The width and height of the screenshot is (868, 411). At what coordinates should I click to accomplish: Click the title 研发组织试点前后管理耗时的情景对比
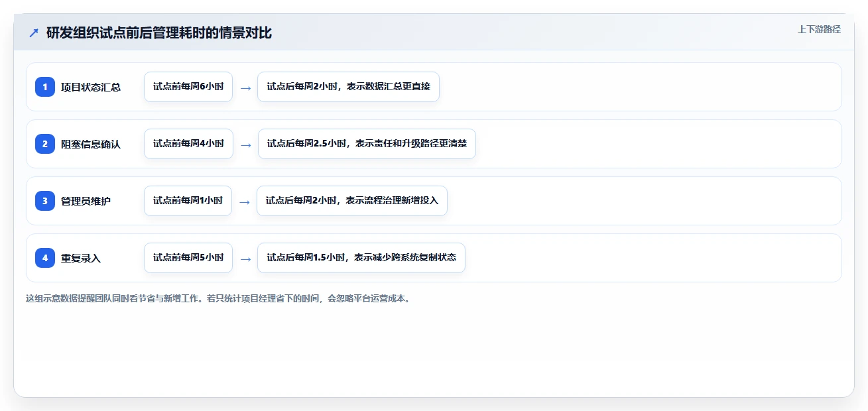point(159,32)
